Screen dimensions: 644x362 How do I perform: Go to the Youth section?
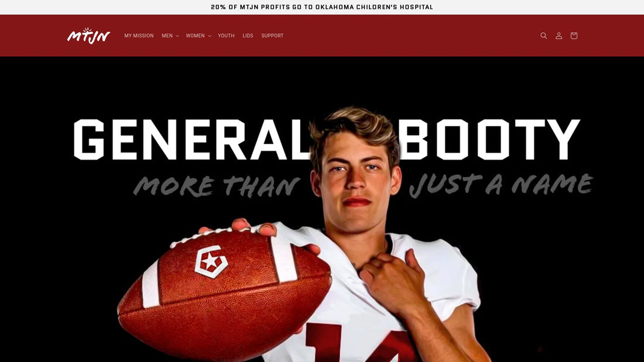point(226,36)
